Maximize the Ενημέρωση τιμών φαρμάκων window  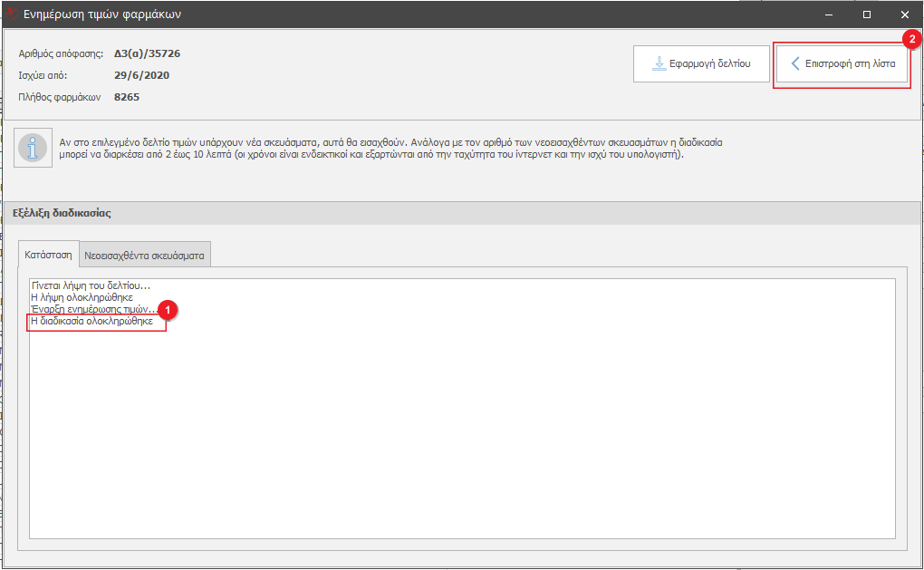pos(867,14)
